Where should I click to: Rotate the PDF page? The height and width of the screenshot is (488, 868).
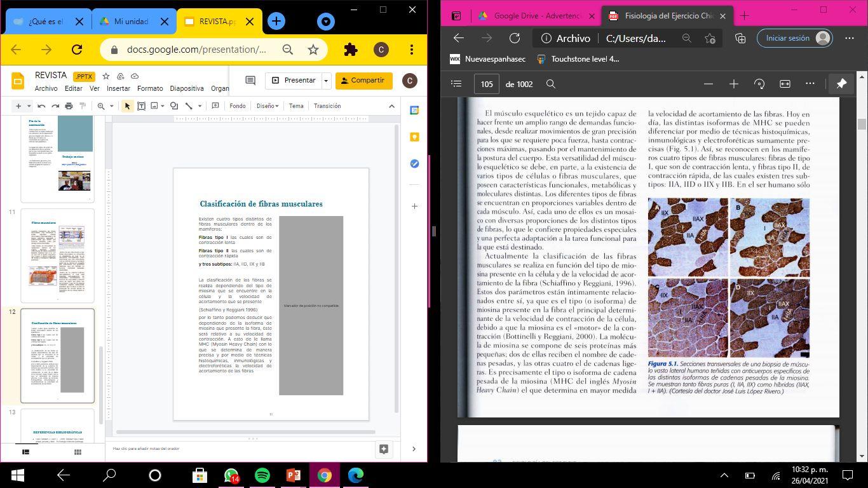click(x=759, y=84)
